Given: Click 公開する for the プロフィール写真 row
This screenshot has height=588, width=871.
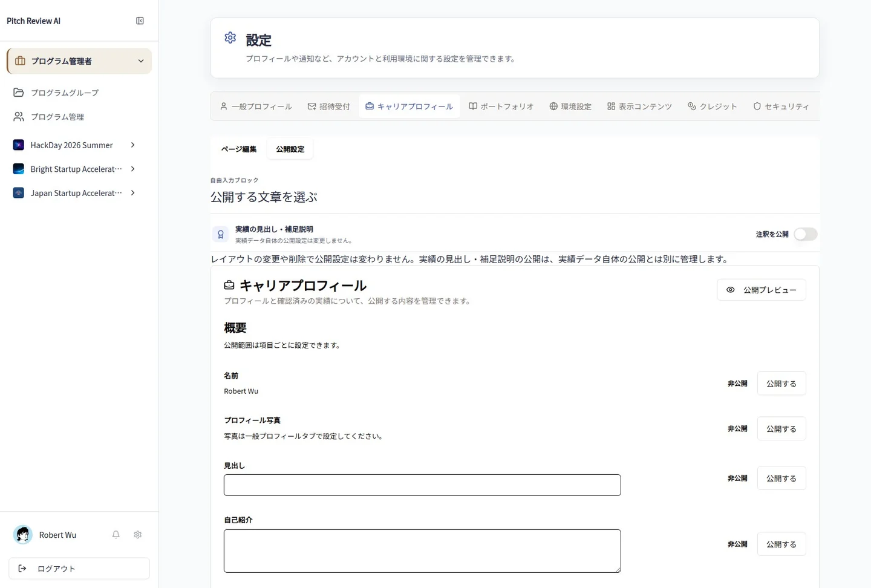Looking at the screenshot, I should tap(781, 429).
